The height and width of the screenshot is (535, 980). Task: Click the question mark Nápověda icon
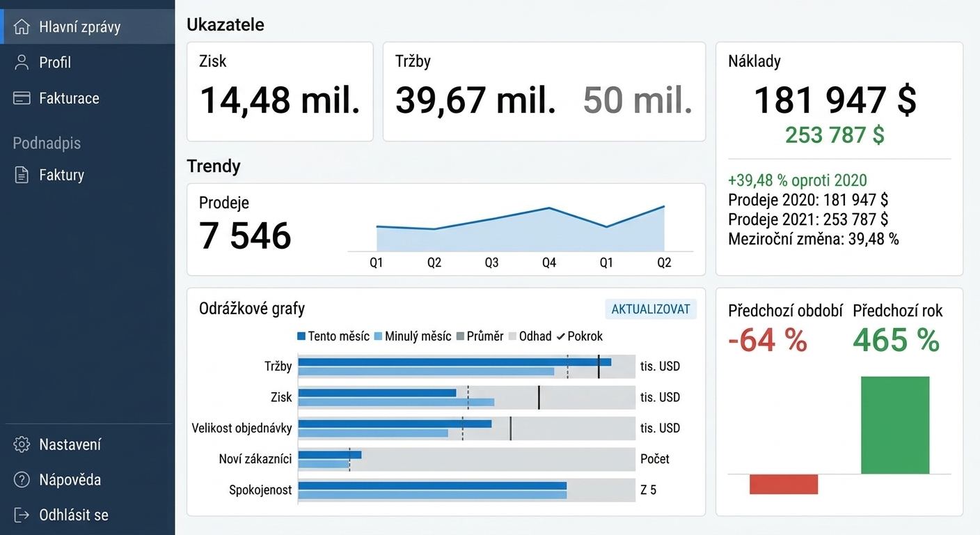click(22, 479)
